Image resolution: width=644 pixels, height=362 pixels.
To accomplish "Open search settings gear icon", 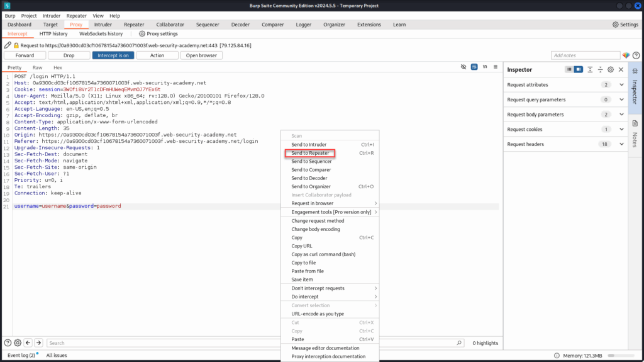I will 18,342.
